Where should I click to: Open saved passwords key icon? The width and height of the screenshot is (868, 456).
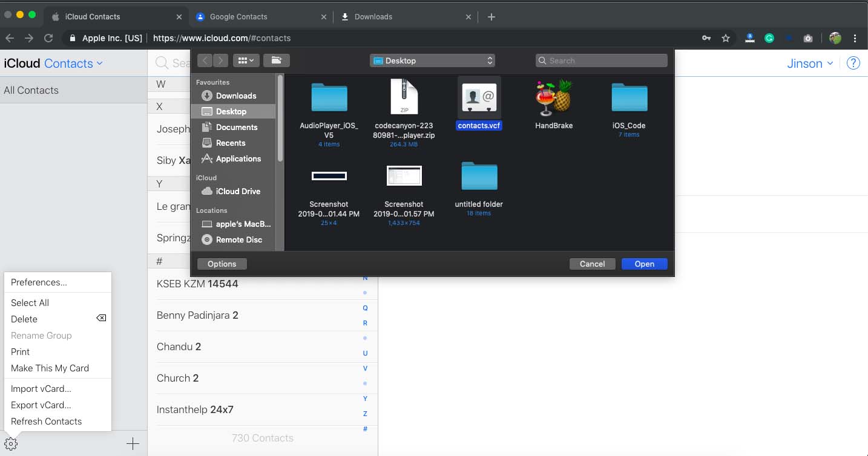coord(706,38)
